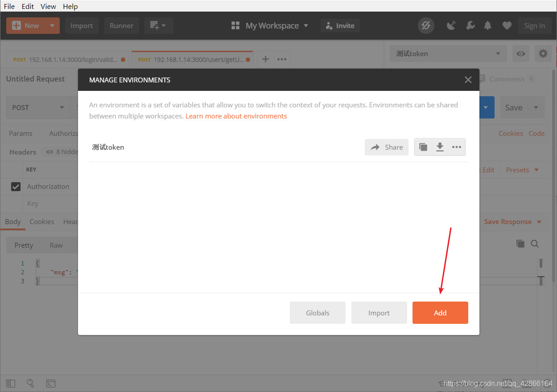Open more actions for 测试token environment
The width and height of the screenshot is (557, 392).
click(457, 147)
